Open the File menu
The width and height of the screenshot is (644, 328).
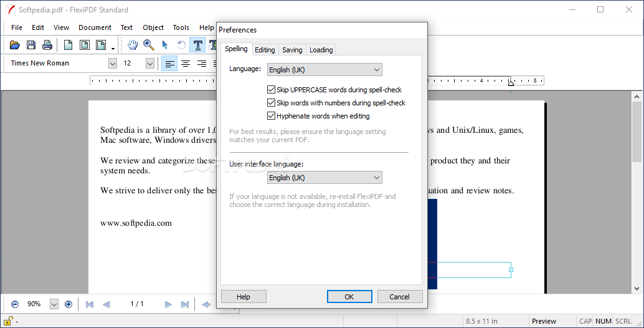click(x=17, y=27)
